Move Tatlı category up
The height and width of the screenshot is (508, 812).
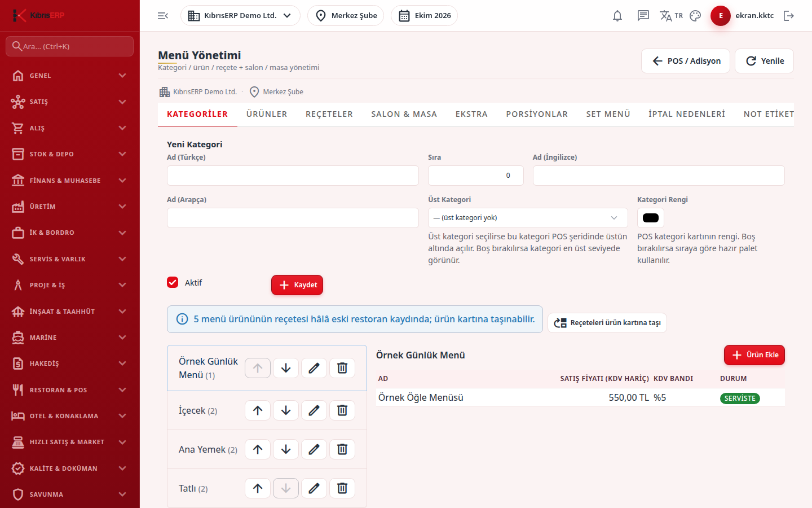point(258,488)
